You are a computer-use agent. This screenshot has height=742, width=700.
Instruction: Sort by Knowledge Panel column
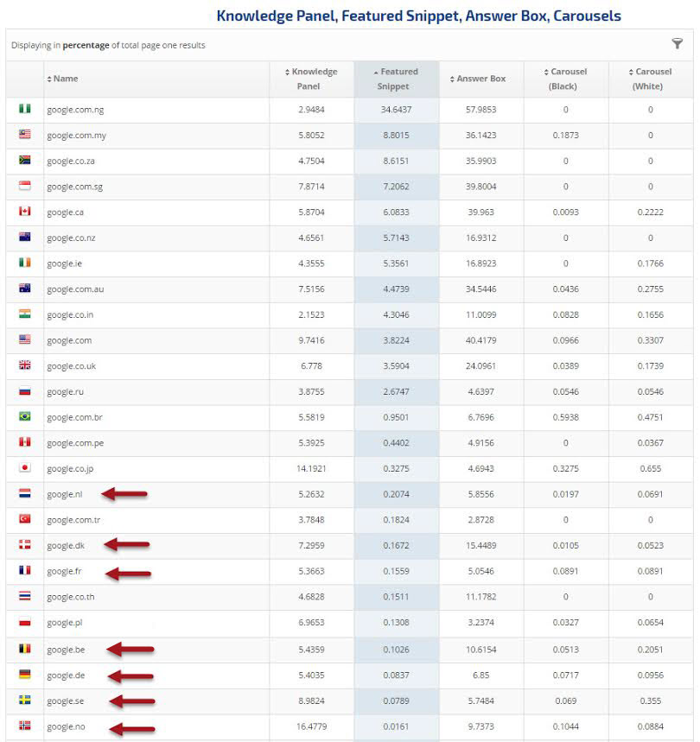coord(311,79)
